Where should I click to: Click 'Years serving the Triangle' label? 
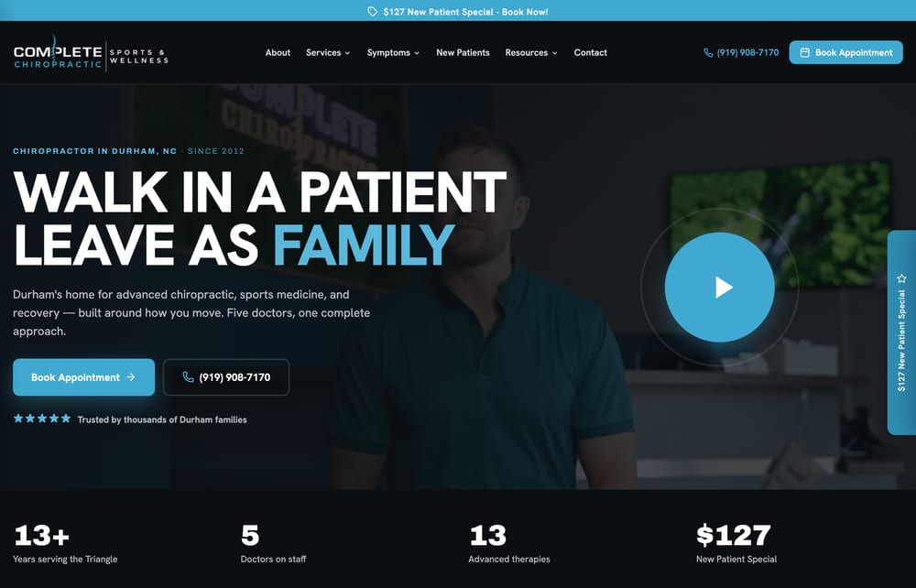point(65,559)
